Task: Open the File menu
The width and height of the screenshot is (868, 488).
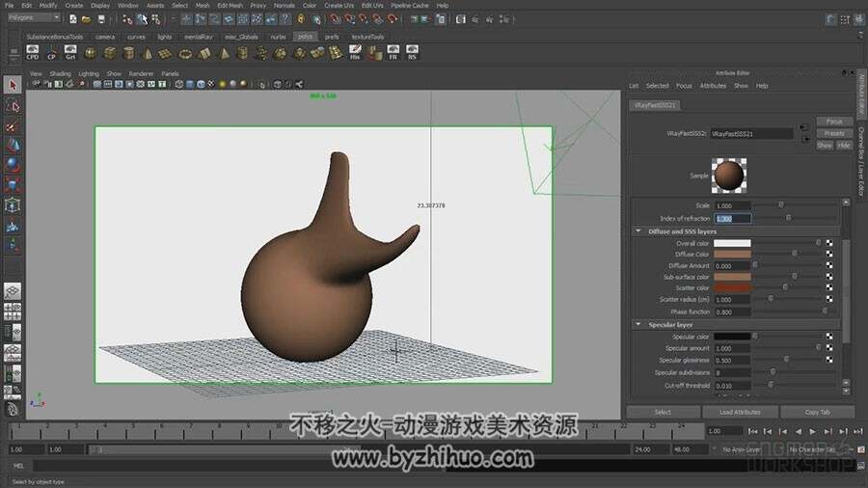Action: tap(10, 5)
